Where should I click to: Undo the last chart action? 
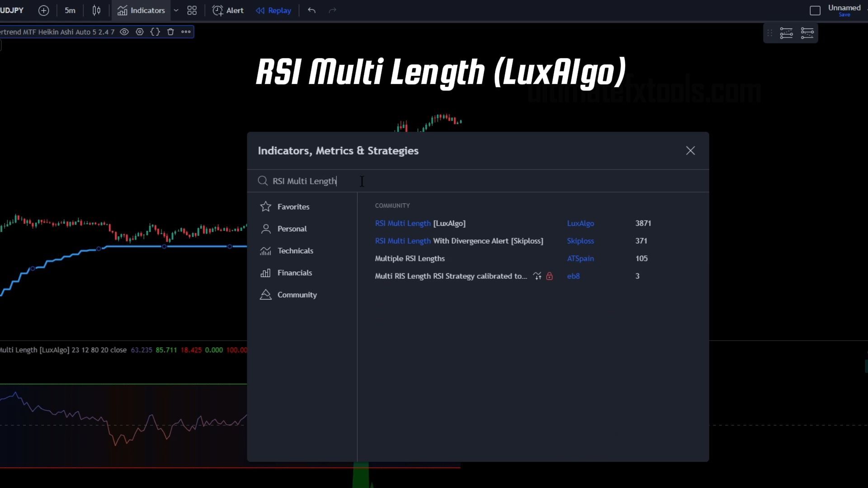point(311,10)
